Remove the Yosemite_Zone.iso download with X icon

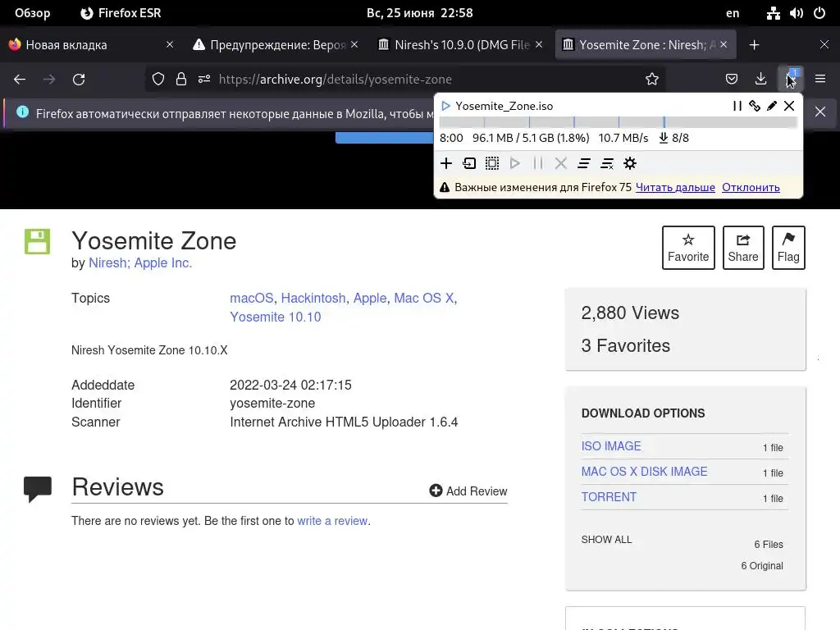789,106
